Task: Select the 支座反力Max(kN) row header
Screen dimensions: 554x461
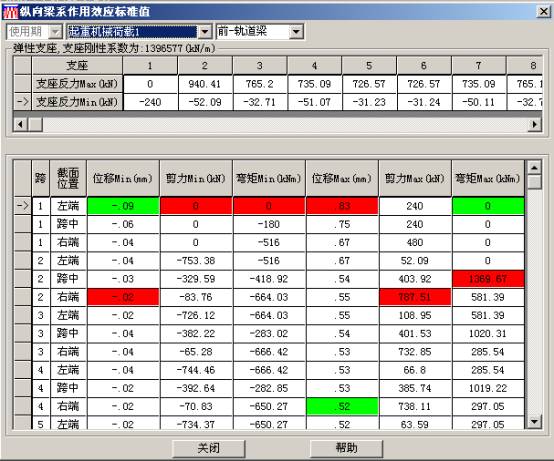Action: click(x=77, y=84)
